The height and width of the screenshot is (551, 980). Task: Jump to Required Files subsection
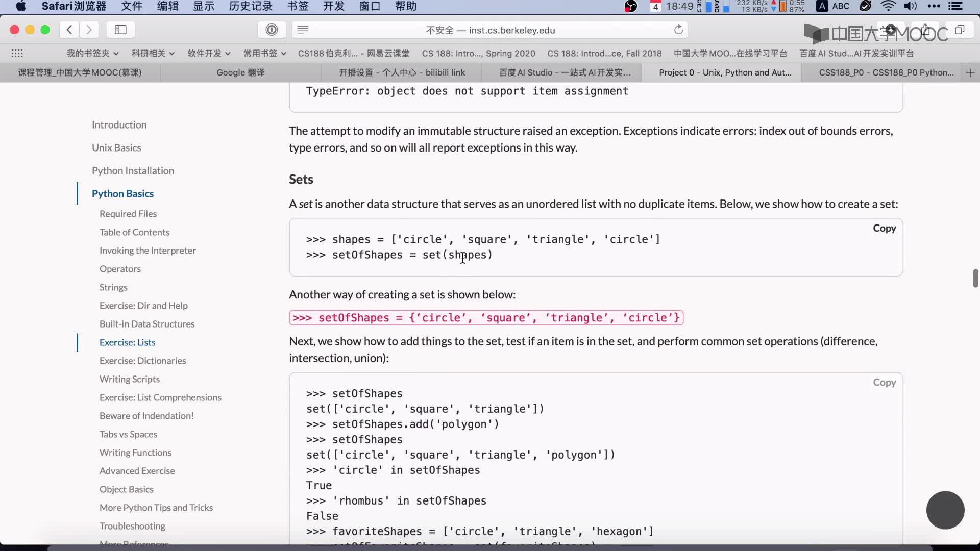point(128,214)
